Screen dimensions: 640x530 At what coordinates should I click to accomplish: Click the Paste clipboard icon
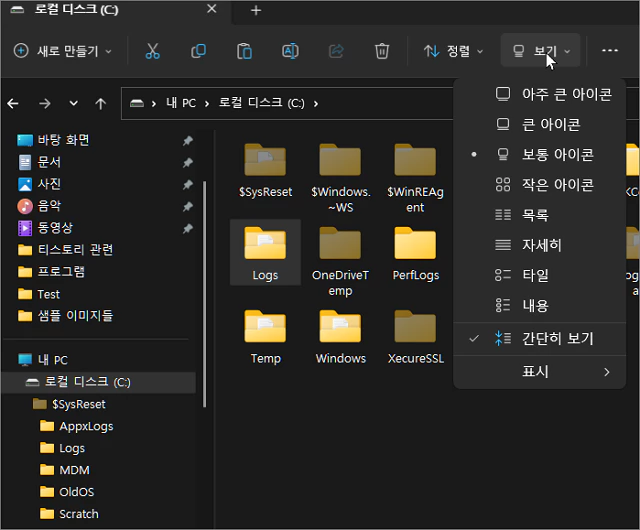[x=244, y=51]
